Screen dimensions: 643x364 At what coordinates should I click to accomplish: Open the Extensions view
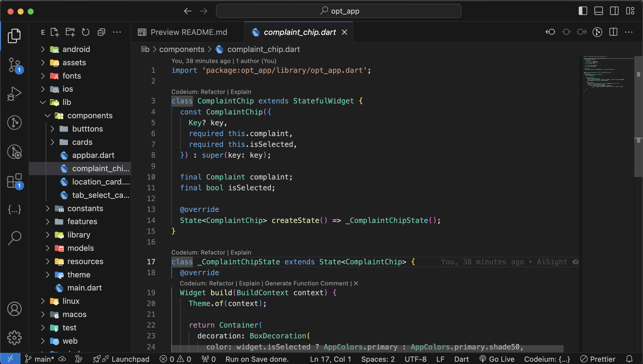click(x=14, y=181)
